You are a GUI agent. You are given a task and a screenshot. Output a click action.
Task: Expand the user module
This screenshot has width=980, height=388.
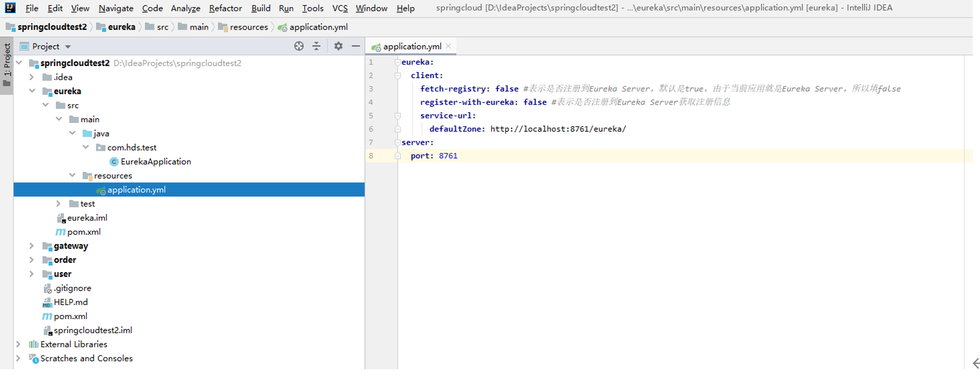point(32,273)
